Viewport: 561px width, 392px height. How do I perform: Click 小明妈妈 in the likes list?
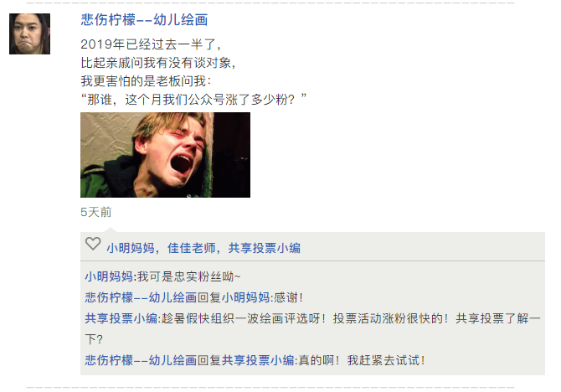tap(131, 248)
